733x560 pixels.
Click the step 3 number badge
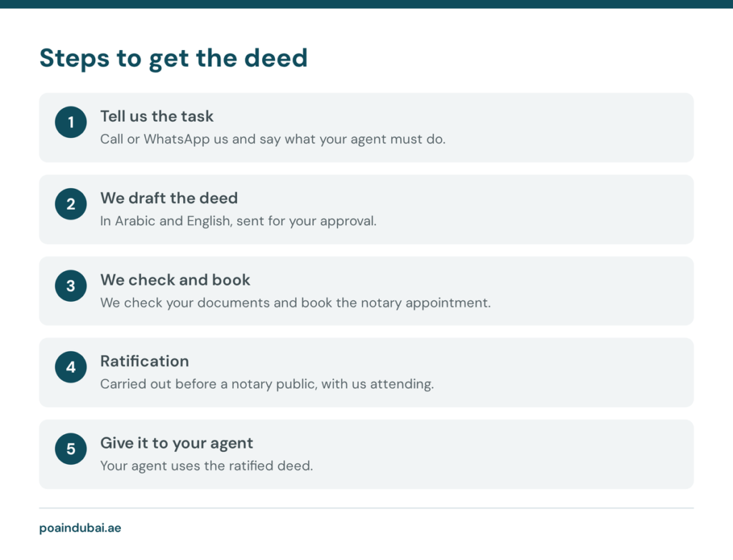click(x=71, y=286)
